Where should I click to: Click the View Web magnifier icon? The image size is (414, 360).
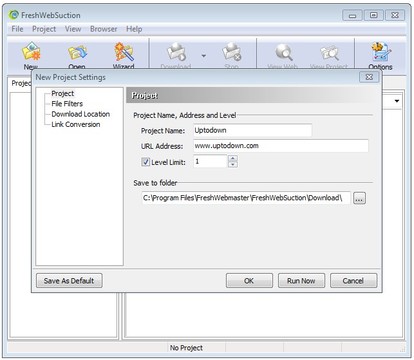(x=283, y=52)
